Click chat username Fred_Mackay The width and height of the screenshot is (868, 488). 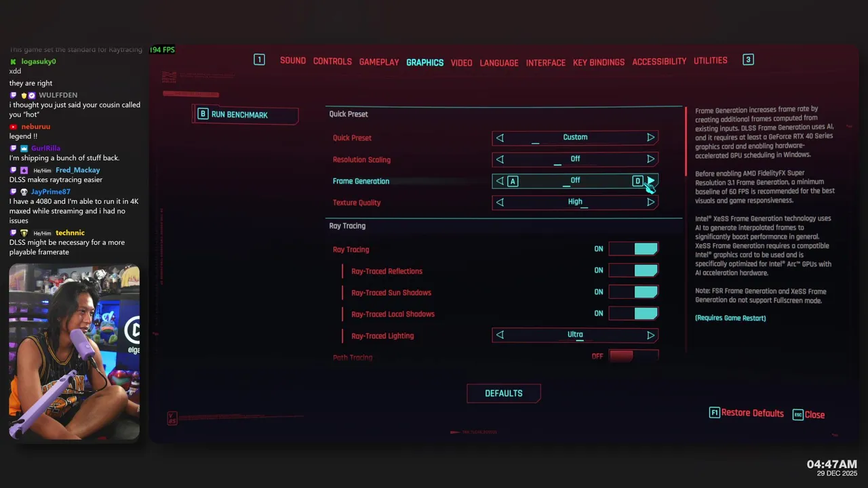click(x=78, y=170)
